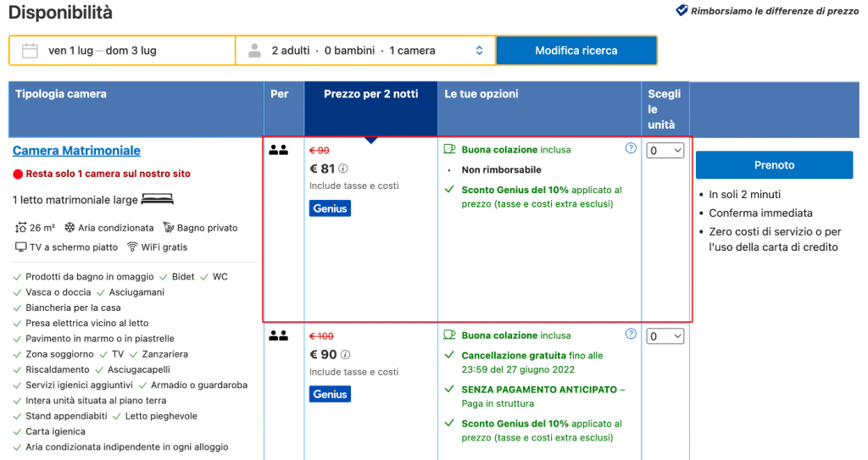Click Genius badge under € 81 price
The width and height of the screenshot is (868, 460).
(330, 208)
